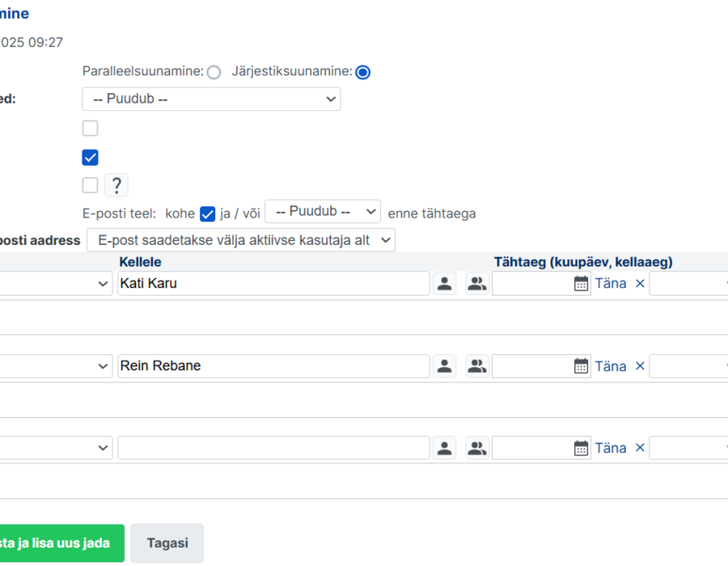Expand the dropdown left of the empty recipient field

coord(56,448)
